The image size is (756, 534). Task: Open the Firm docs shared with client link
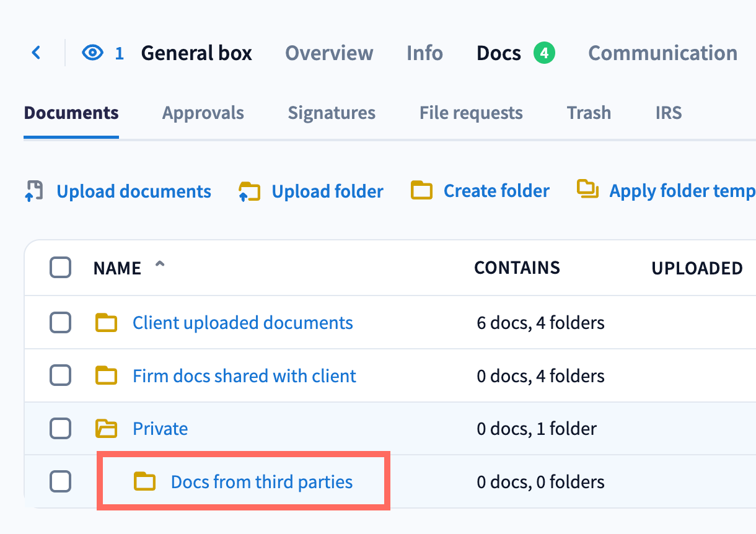click(x=244, y=376)
